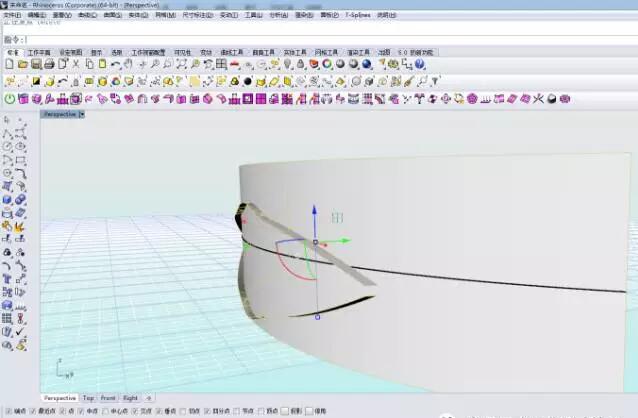Switch to the 曲线工具 toolbar tab
This screenshot has width=638, height=418.
(x=232, y=53)
